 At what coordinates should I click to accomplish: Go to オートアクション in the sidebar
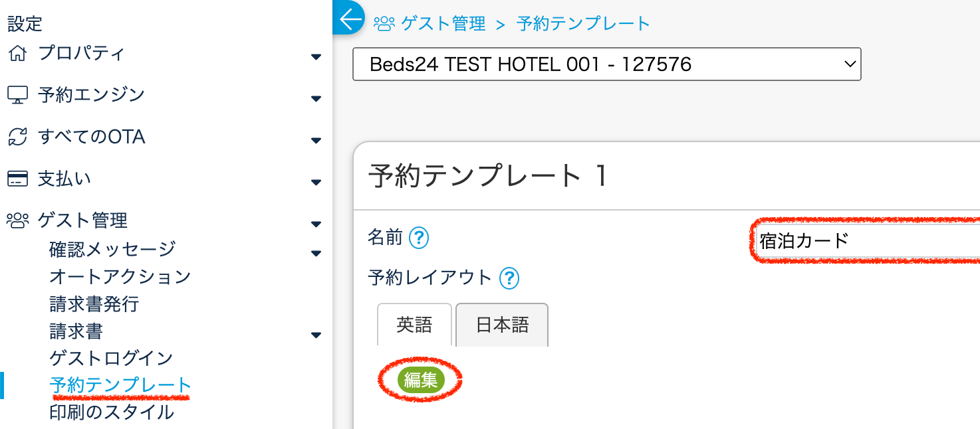[x=120, y=276]
